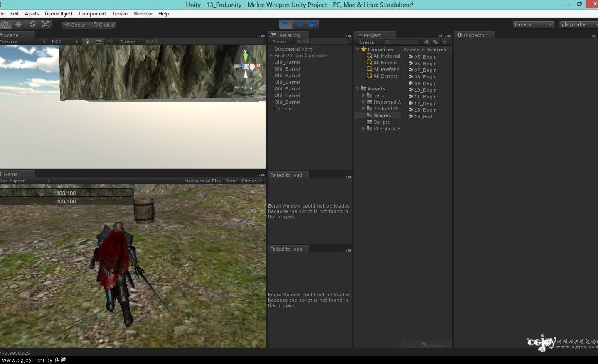598x364 pixels.
Task: Select the 13_End scene asset
Action: pyautogui.click(x=421, y=117)
